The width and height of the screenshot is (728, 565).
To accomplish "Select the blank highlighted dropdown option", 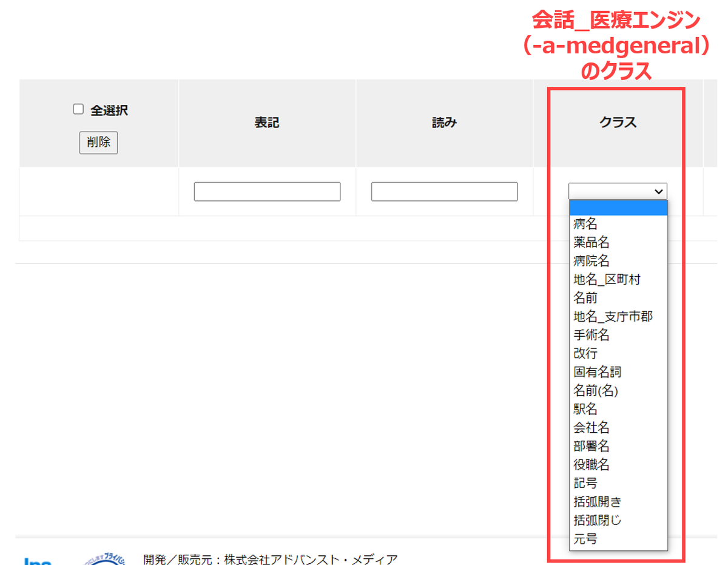I will [618, 208].
